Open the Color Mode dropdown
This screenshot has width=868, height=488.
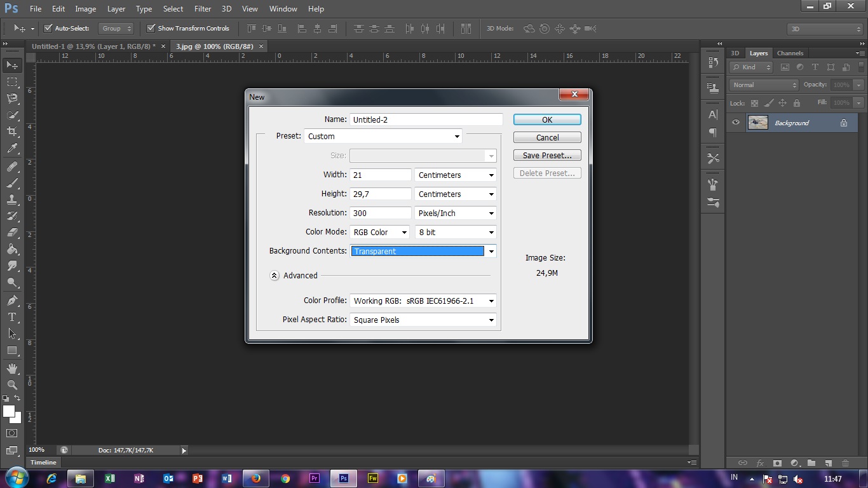[x=380, y=232]
